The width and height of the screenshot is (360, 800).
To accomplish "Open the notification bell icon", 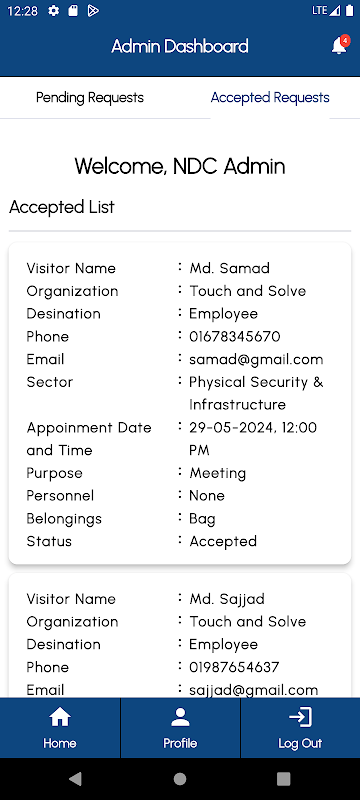I will click(339, 46).
